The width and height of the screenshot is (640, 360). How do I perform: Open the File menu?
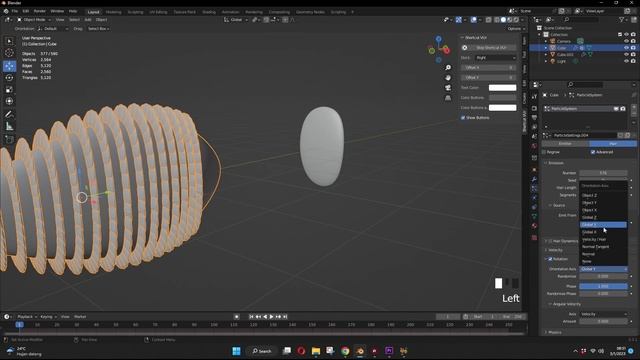pos(15,11)
